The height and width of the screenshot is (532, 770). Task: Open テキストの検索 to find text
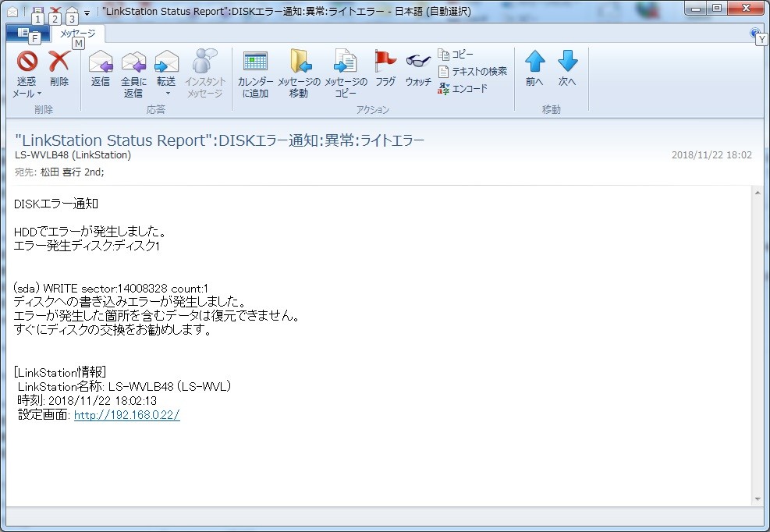click(472, 72)
